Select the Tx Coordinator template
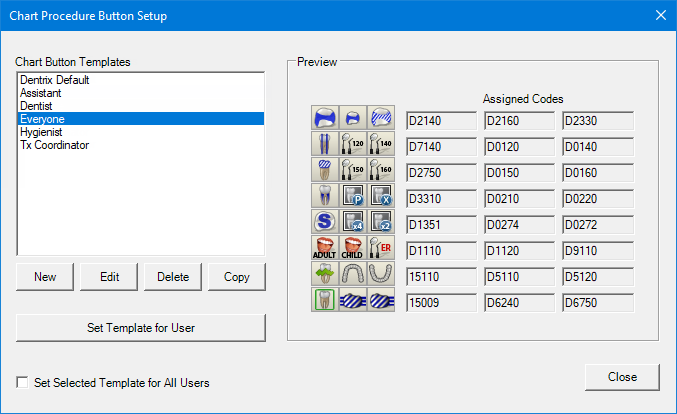Screen dimensions: 677x414 [141, 145]
